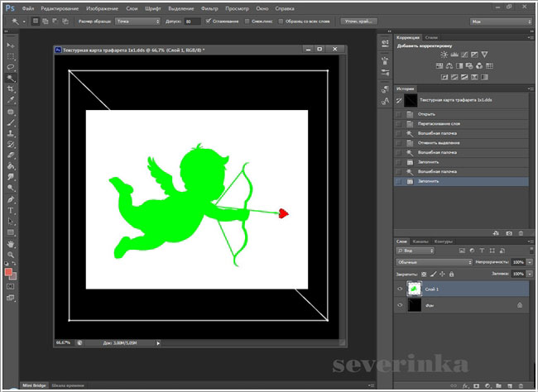Click the Brightness/Contrast adjustment icon
The image size is (538, 392).
(444, 55)
